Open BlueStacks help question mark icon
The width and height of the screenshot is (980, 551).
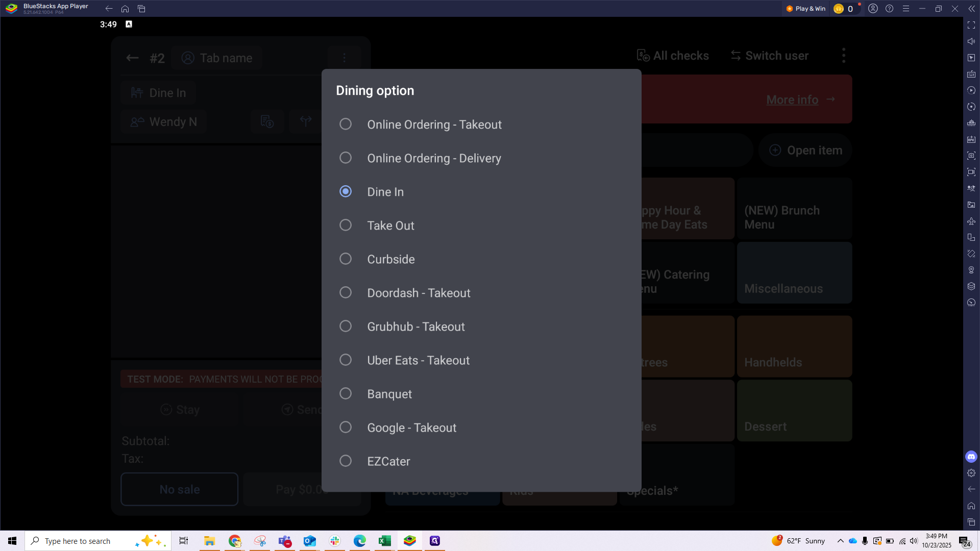click(889, 9)
